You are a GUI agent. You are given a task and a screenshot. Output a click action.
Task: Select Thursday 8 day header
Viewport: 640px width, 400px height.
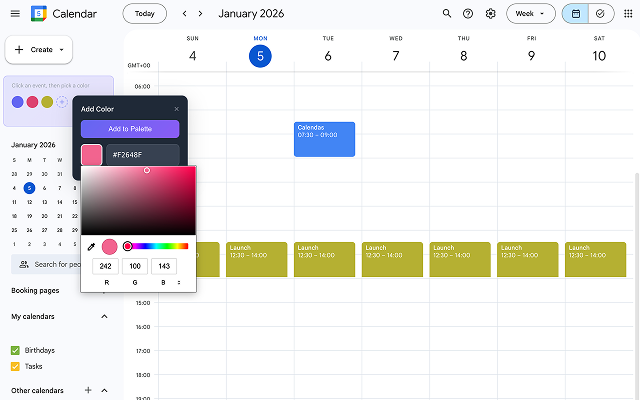(x=464, y=56)
